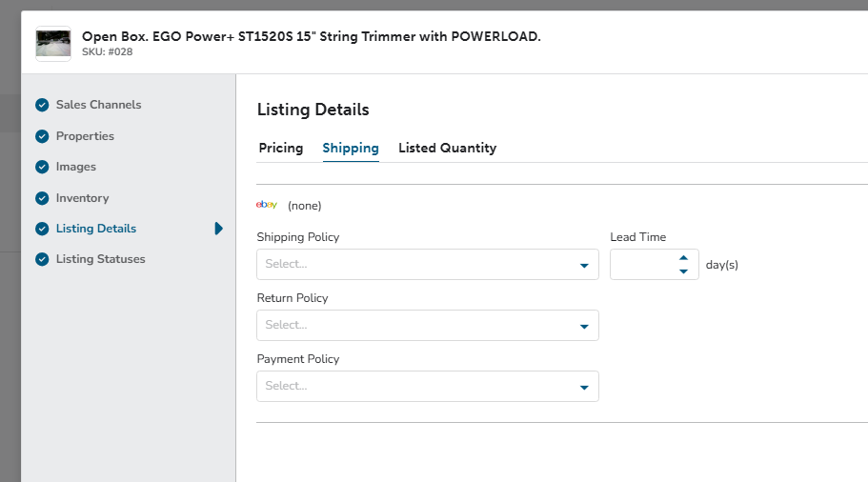Select the Shipping tab

tap(351, 149)
